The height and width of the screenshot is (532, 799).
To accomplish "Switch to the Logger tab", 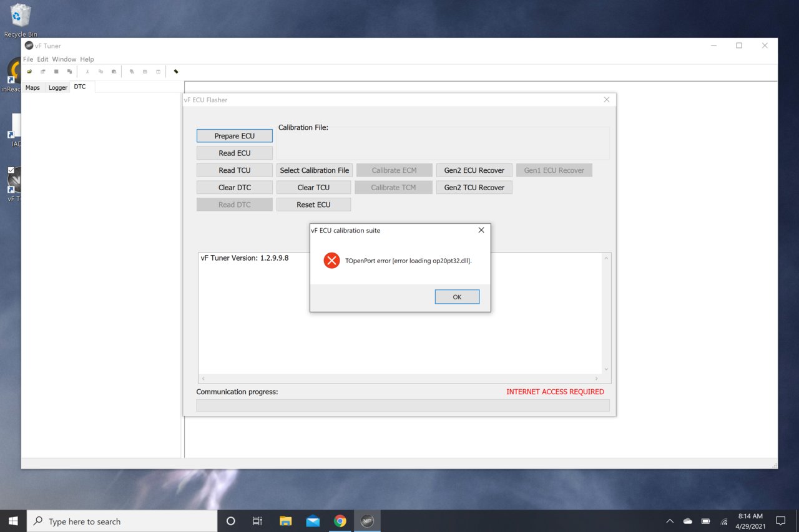I will point(58,87).
